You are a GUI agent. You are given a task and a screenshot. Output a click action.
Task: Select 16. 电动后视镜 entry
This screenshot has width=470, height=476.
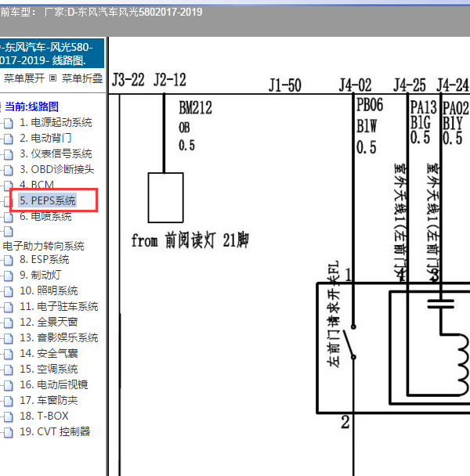(x=54, y=384)
